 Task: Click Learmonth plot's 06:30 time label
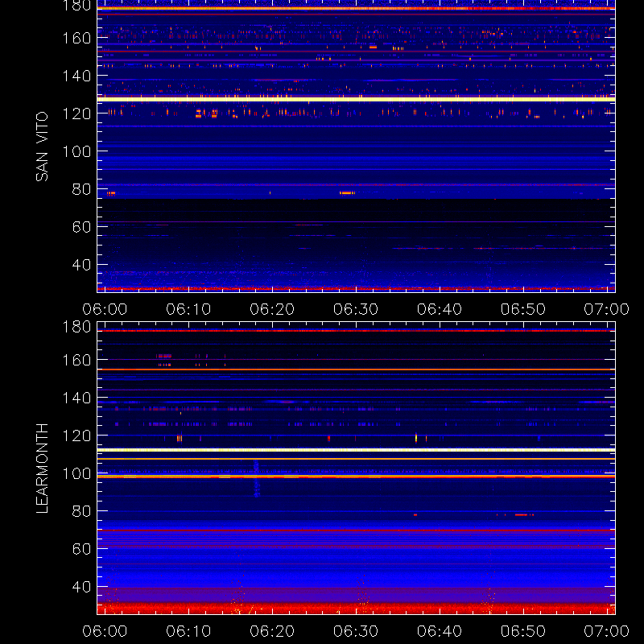point(356,631)
